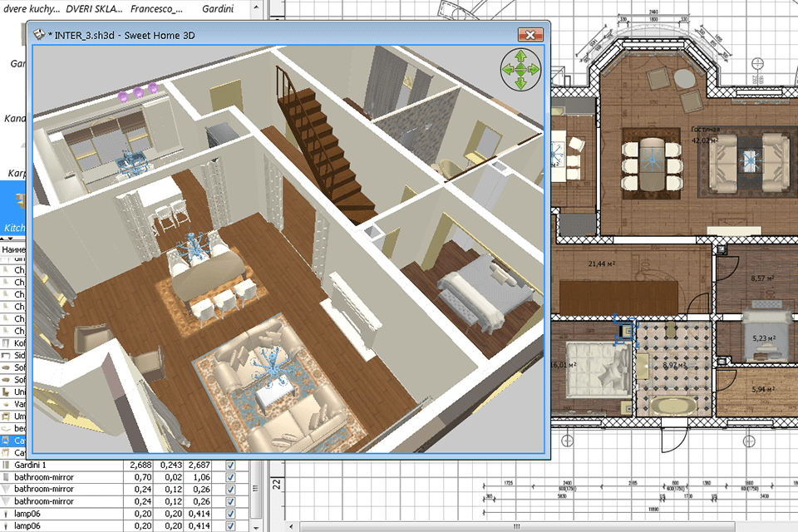Click the Sid row icon in furniture list
The width and height of the screenshot is (798, 532).
coord(6,355)
